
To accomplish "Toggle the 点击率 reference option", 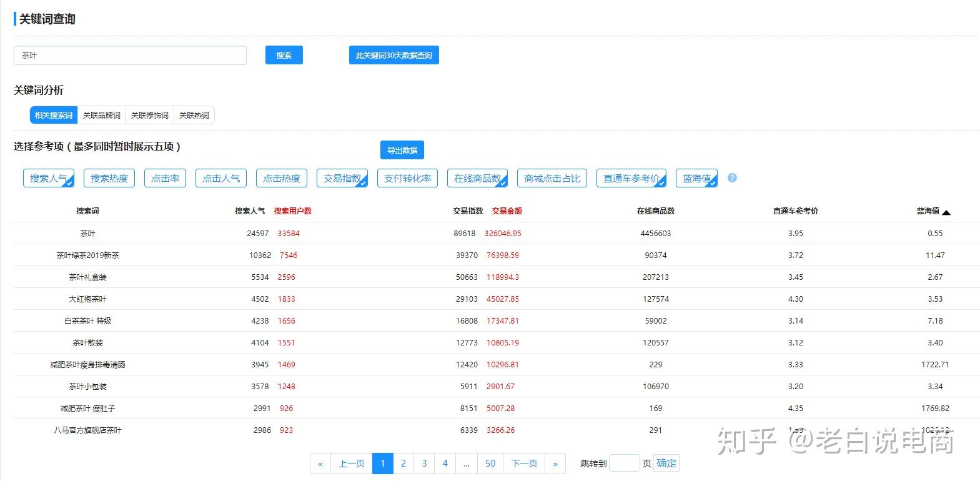I will [166, 178].
